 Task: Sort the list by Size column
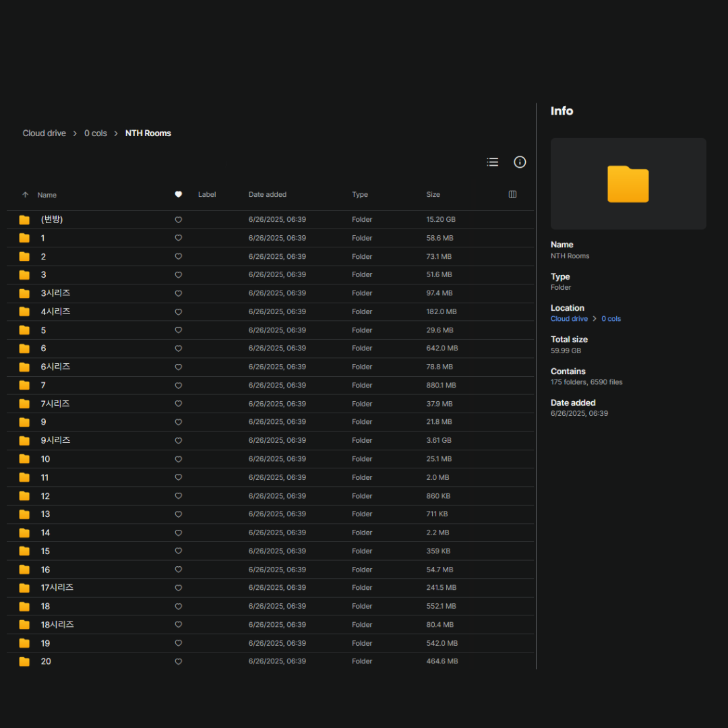click(433, 194)
